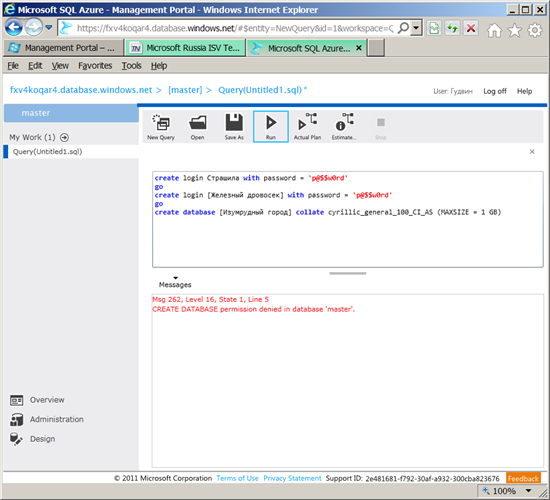Open portal Help link

click(524, 91)
